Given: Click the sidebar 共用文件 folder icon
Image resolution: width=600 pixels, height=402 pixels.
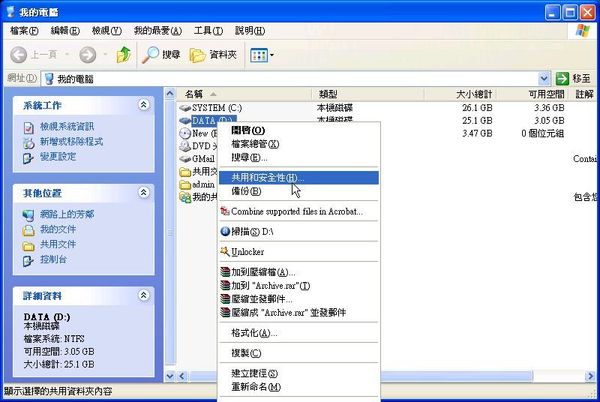Looking at the screenshot, I should click(x=28, y=246).
